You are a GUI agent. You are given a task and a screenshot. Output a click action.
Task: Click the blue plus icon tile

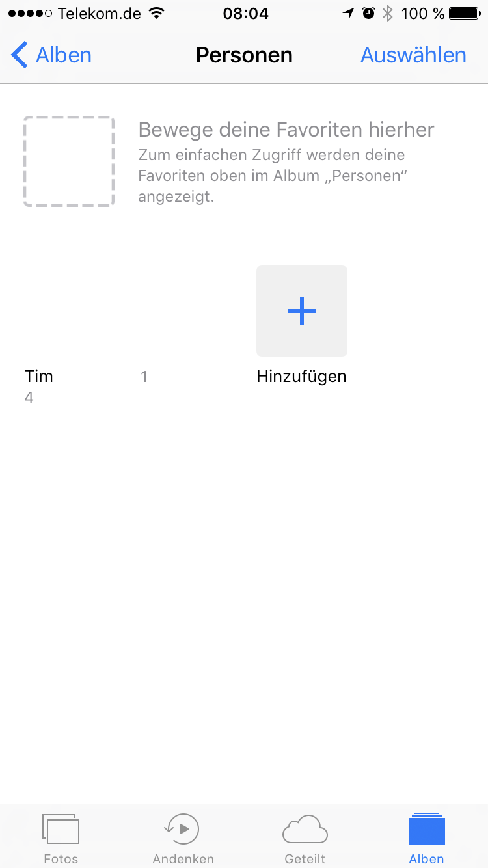(302, 311)
